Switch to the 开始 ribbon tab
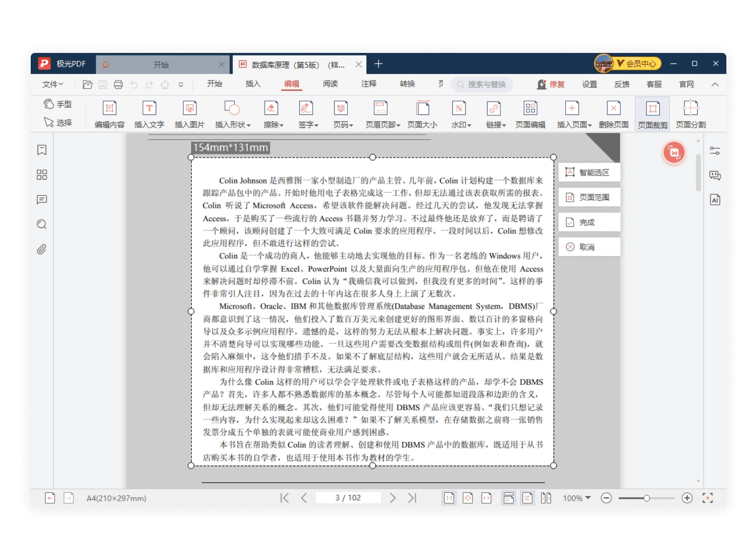 click(214, 84)
